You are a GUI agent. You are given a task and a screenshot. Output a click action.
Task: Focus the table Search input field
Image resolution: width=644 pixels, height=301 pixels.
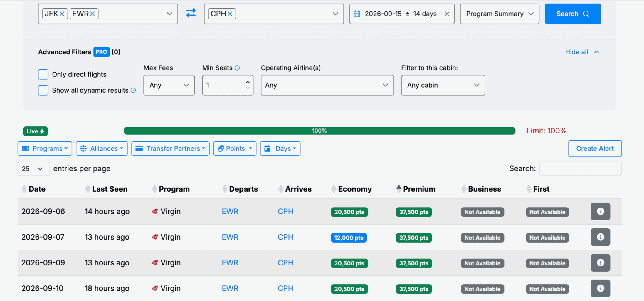(x=580, y=169)
